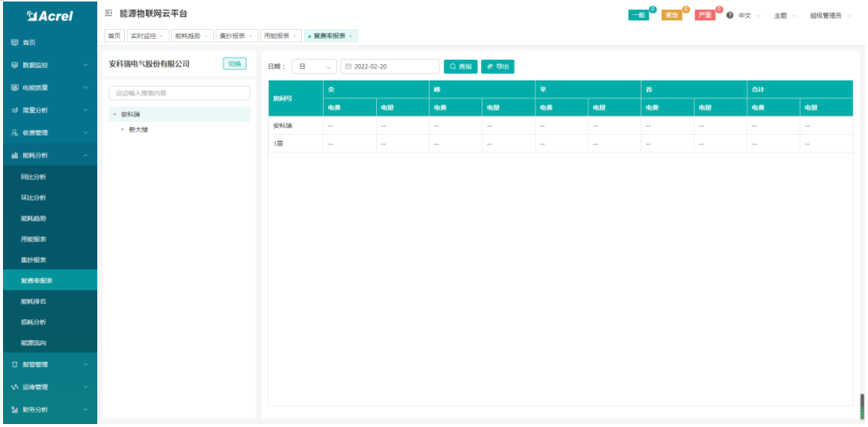The image size is (868, 427).
Task: Open the 日 period dropdown
Action: pos(314,67)
